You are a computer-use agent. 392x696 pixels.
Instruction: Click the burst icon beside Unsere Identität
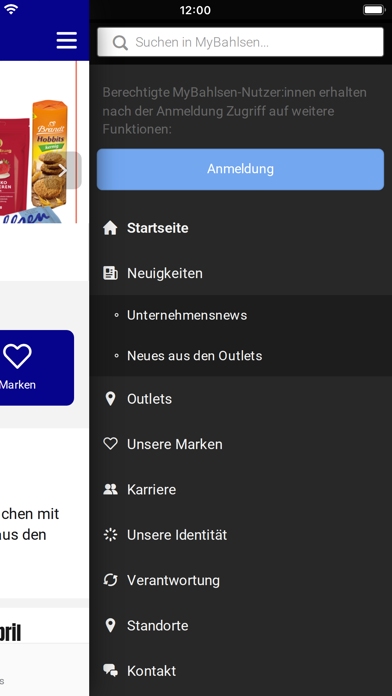click(x=110, y=535)
